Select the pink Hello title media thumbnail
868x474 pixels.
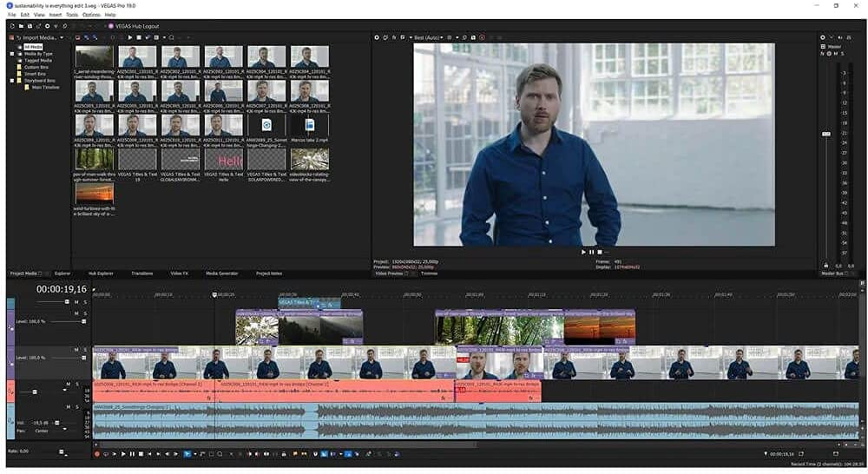224,160
